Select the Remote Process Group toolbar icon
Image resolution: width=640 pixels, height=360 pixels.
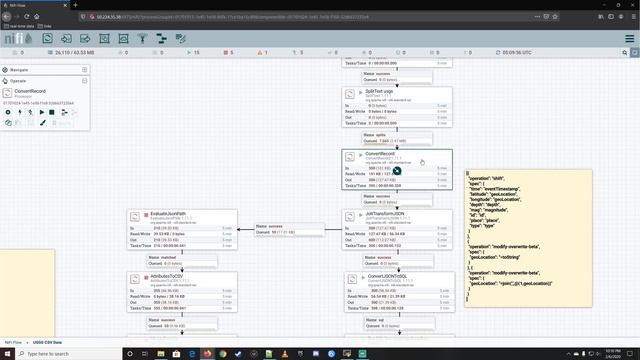click(123, 39)
